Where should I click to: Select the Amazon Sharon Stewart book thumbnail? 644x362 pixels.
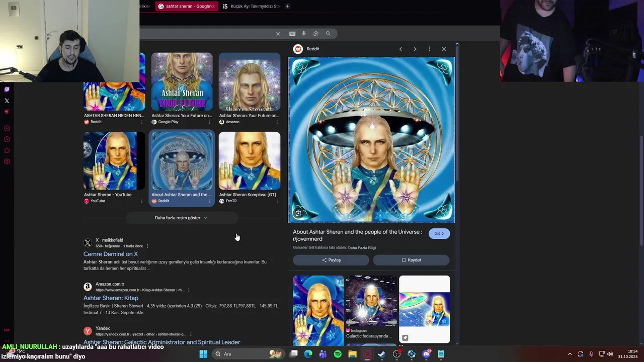[x=250, y=81]
